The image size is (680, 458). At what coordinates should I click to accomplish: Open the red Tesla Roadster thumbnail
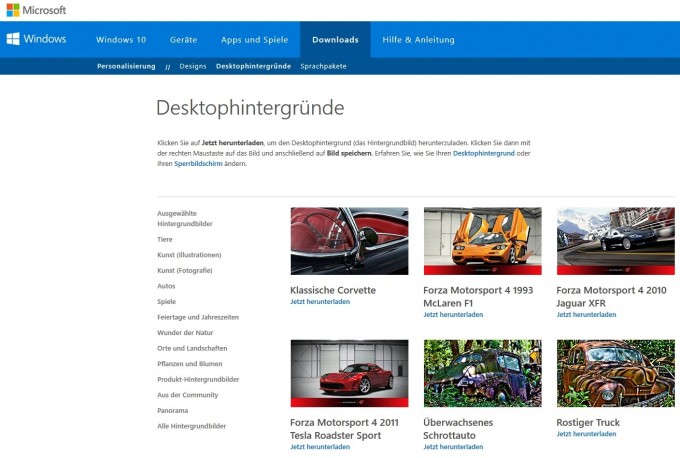(x=350, y=373)
